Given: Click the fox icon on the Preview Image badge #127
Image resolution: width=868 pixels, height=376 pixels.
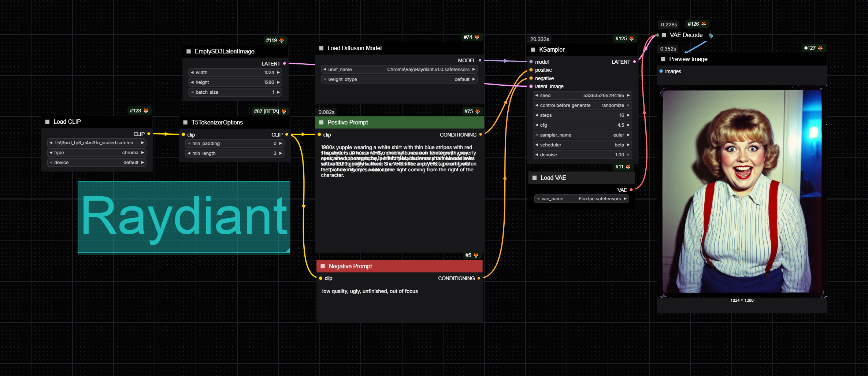Looking at the screenshot, I should 820,48.
